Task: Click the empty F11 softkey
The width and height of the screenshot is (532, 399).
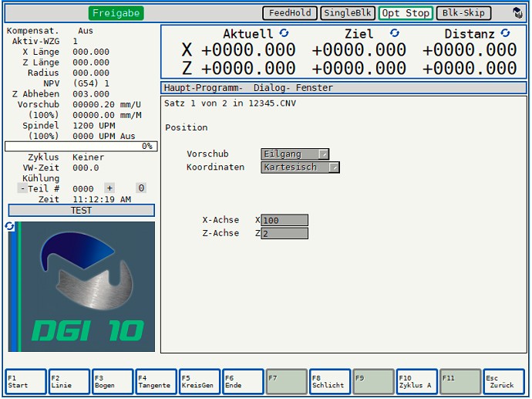Action: (x=460, y=382)
